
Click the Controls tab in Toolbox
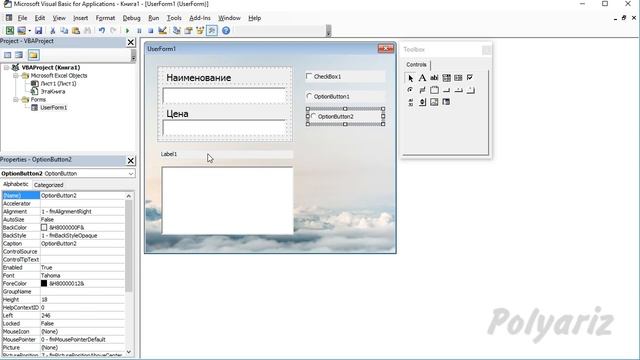pyautogui.click(x=416, y=64)
